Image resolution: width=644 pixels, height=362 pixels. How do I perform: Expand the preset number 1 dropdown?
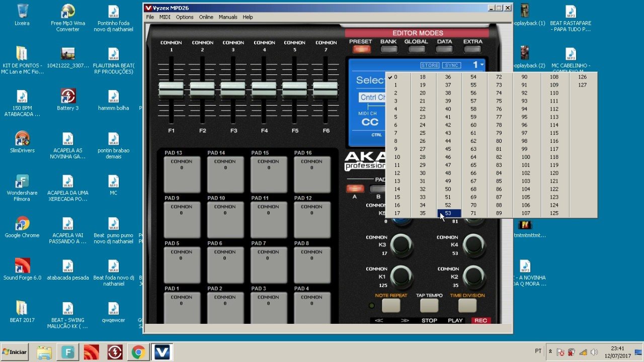tap(478, 65)
